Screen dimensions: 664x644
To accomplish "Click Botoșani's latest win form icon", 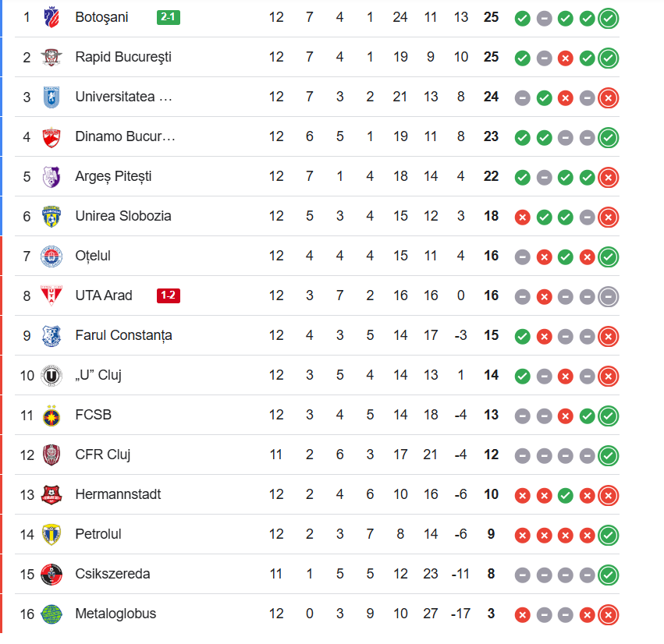I will click(x=609, y=17).
